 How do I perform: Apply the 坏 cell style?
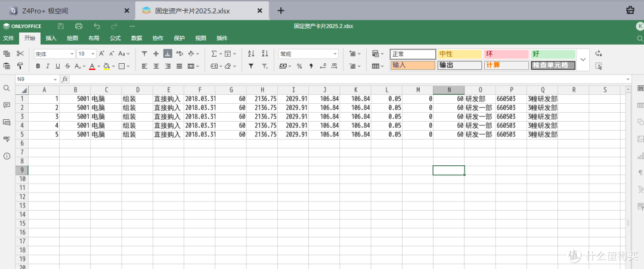point(506,54)
